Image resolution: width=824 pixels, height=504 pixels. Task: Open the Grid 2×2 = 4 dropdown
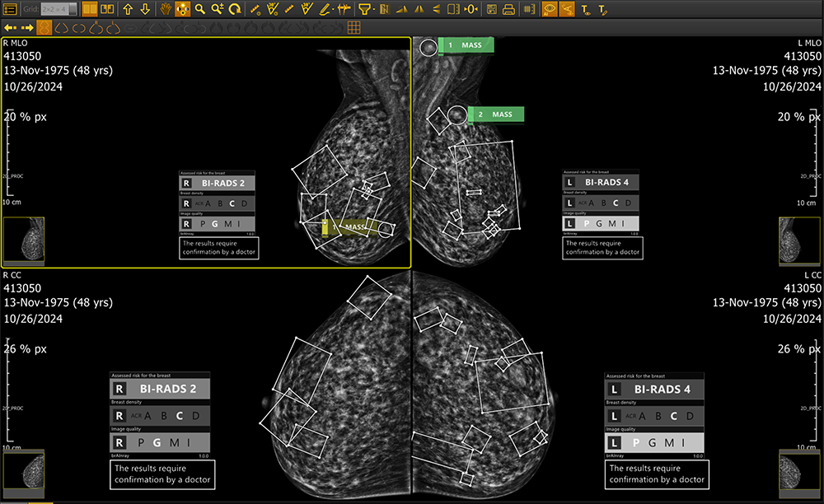59,9
